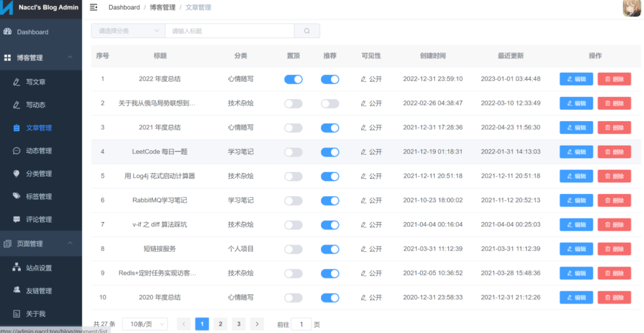
Task: Disable 推荐 toggle for LeetCode 每日一题
Action: (x=330, y=152)
